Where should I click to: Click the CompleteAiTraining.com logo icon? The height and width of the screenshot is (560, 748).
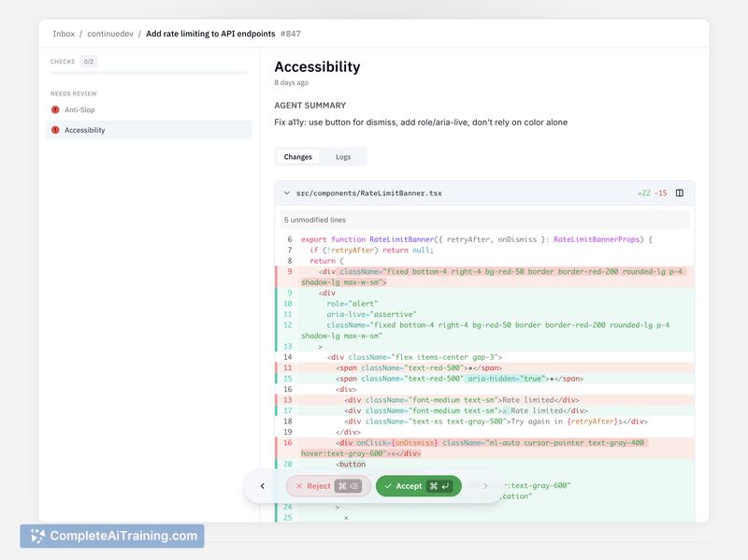click(x=37, y=536)
